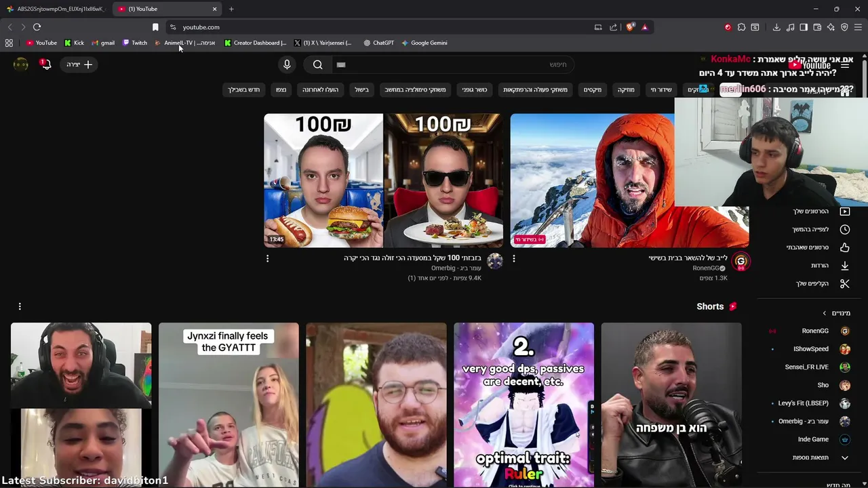868x488 pixels.
Task: Start voice search with microphone icon
Action: point(287,64)
